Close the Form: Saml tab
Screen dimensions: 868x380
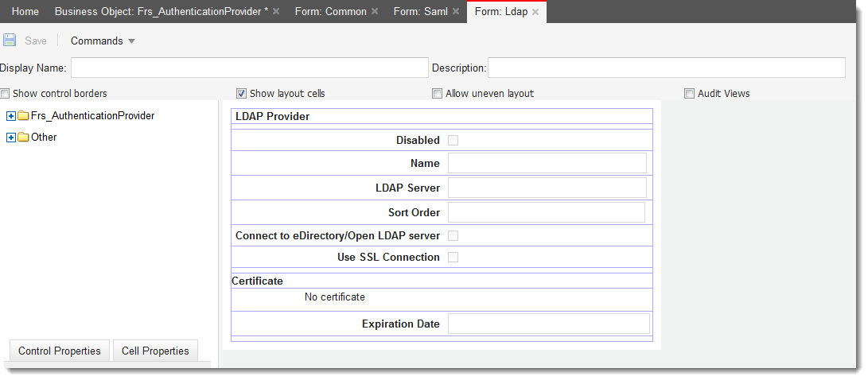(456, 12)
